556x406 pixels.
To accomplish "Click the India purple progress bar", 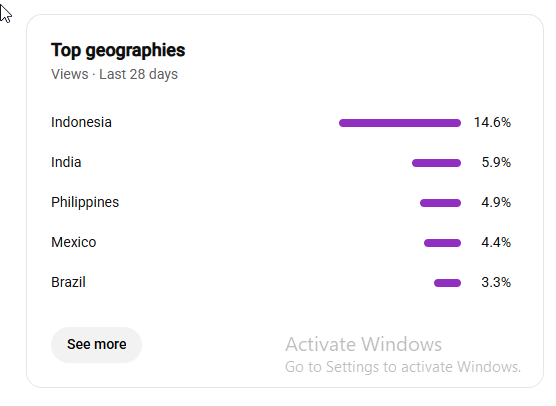I will click(x=437, y=163).
